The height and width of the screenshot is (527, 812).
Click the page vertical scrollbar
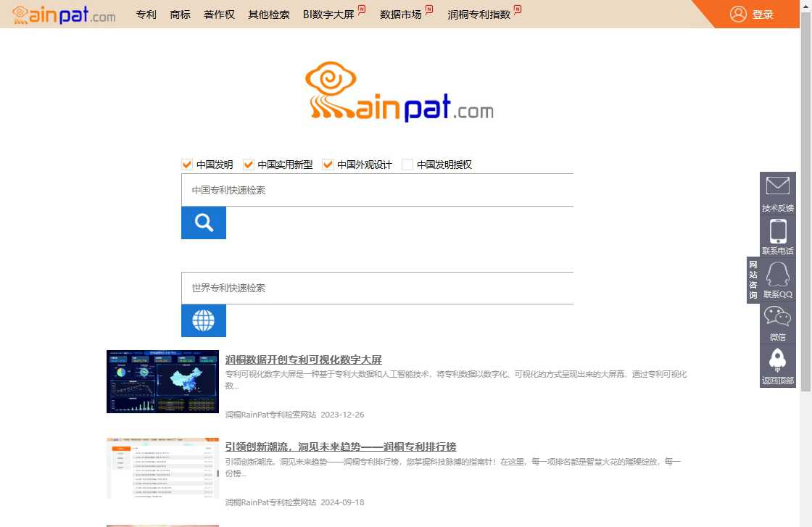pos(805,202)
